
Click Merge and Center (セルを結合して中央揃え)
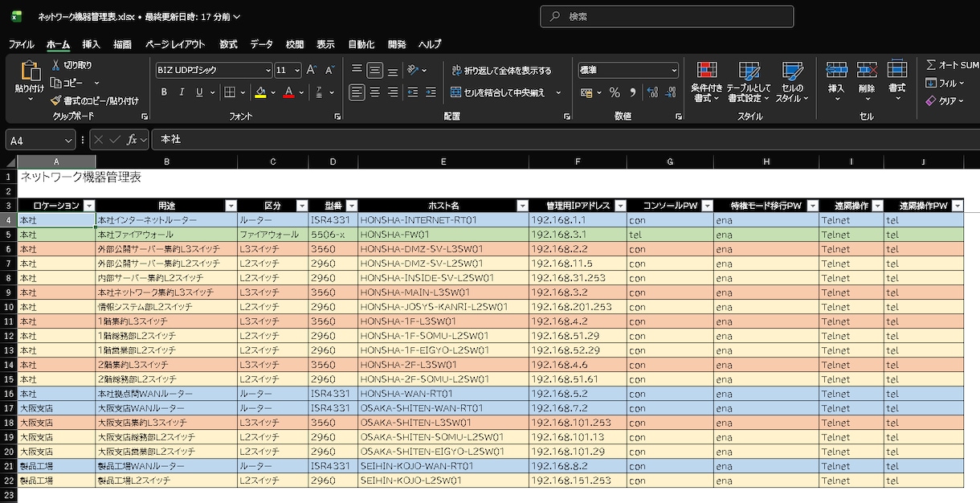coord(497,92)
